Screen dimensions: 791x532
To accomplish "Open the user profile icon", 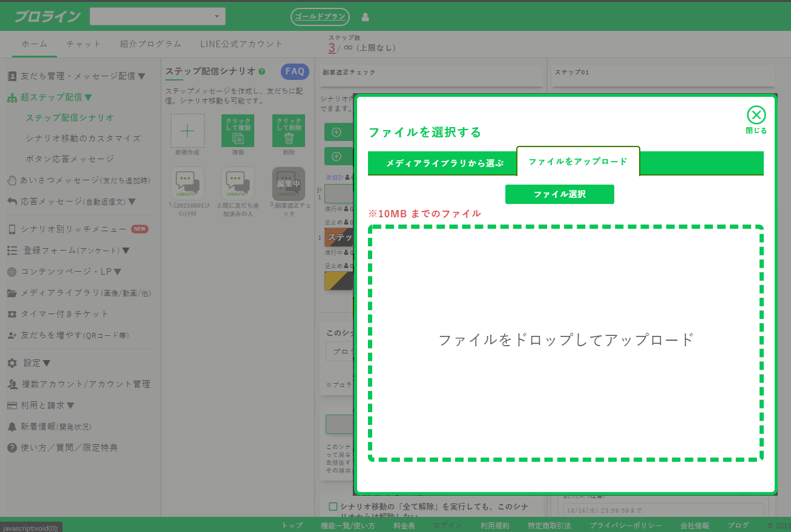I will tap(365, 17).
